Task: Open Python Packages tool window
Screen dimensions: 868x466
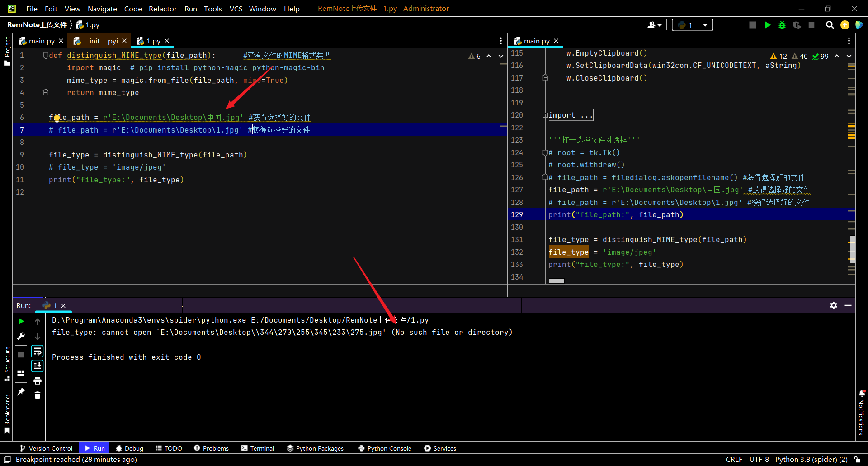Action: coord(315,448)
